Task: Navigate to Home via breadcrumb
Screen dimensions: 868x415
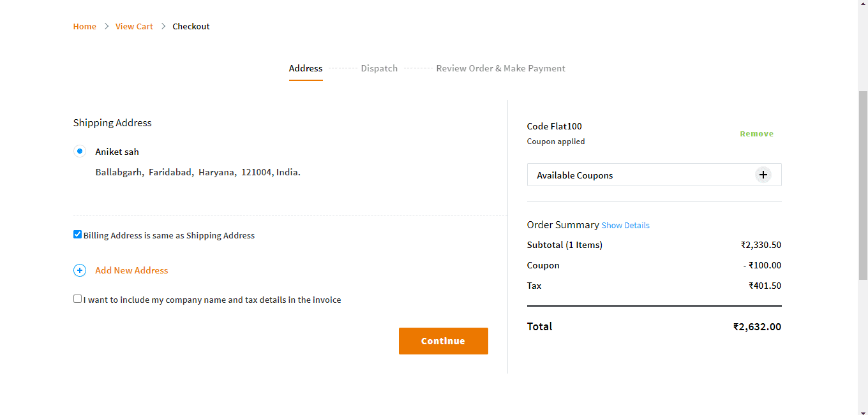Action: (84, 26)
